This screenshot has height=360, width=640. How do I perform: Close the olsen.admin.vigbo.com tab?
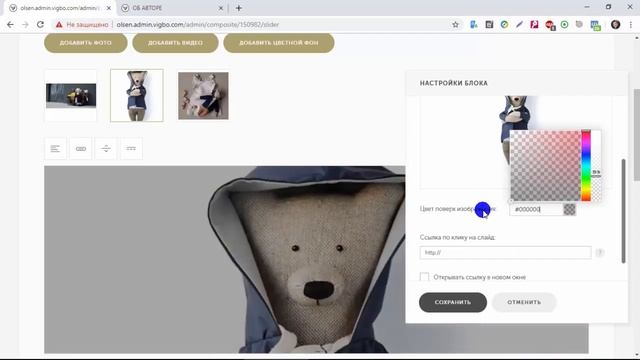tap(109, 8)
